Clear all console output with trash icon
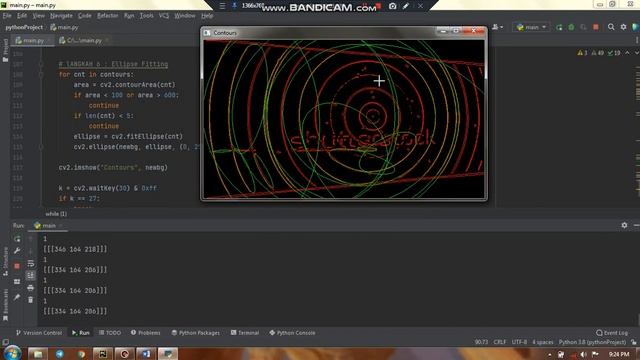This screenshot has height=360, width=640. click(x=31, y=300)
